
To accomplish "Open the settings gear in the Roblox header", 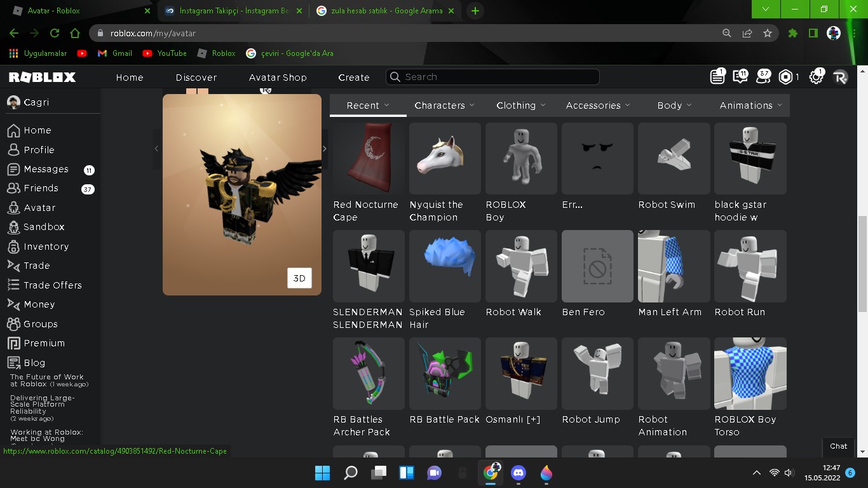I will point(816,77).
